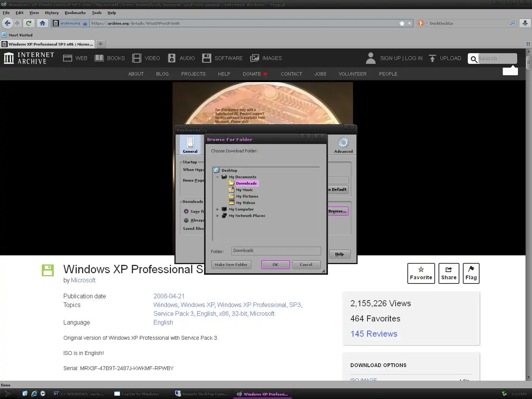Click Cancel in Browse For Folder
Screen dimensions: 532x399
click(x=306, y=264)
